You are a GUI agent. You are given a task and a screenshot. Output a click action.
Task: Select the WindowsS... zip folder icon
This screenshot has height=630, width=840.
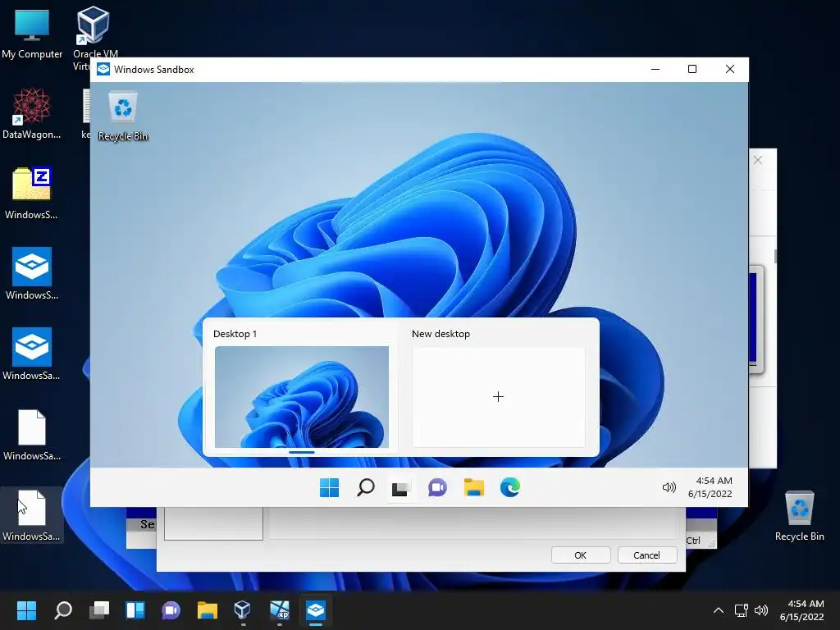32,194
